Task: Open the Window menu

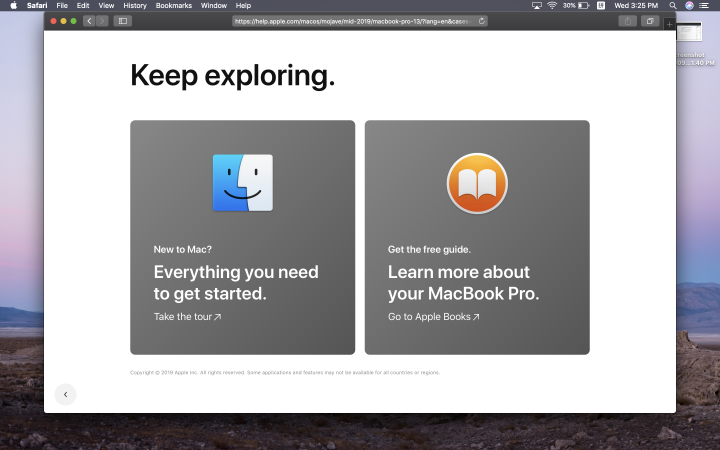Action: (214, 6)
